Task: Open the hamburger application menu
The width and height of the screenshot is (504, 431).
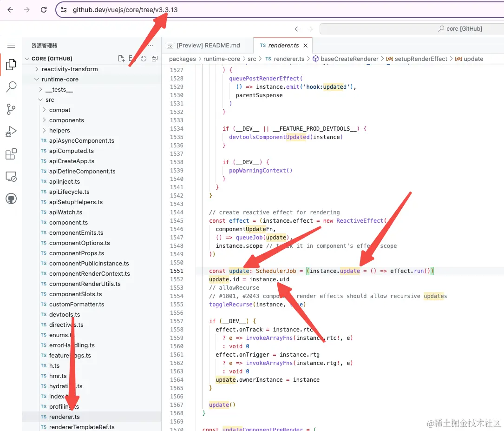Action: (x=11, y=46)
